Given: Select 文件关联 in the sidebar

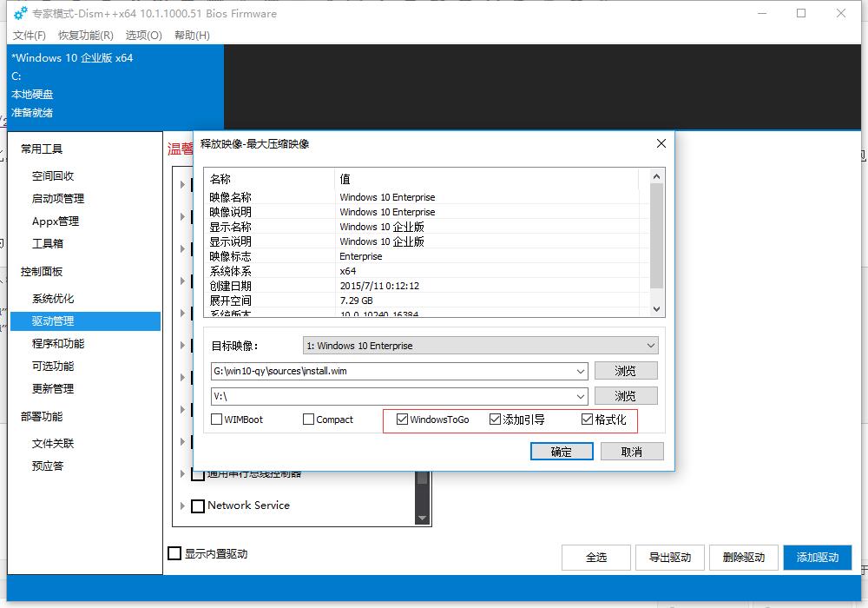Looking at the screenshot, I should coord(53,444).
